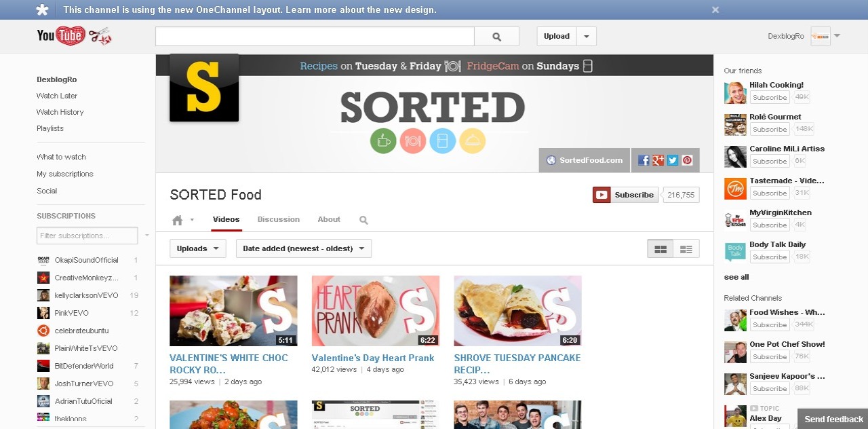Open the Uploads filter dropdown
This screenshot has width=868, height=429.
point(198,248)
